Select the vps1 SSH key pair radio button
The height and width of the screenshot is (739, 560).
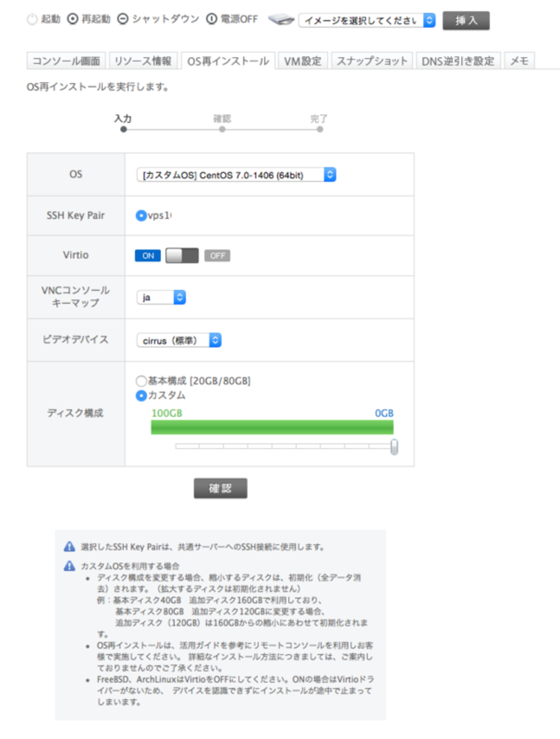[x=141, y=215]
